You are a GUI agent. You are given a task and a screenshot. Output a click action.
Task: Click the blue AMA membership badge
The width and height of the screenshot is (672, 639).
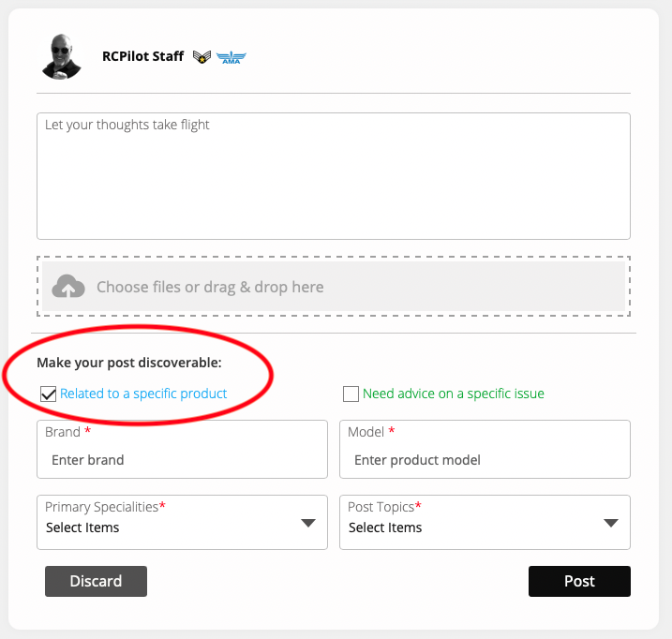click(230, 57)
